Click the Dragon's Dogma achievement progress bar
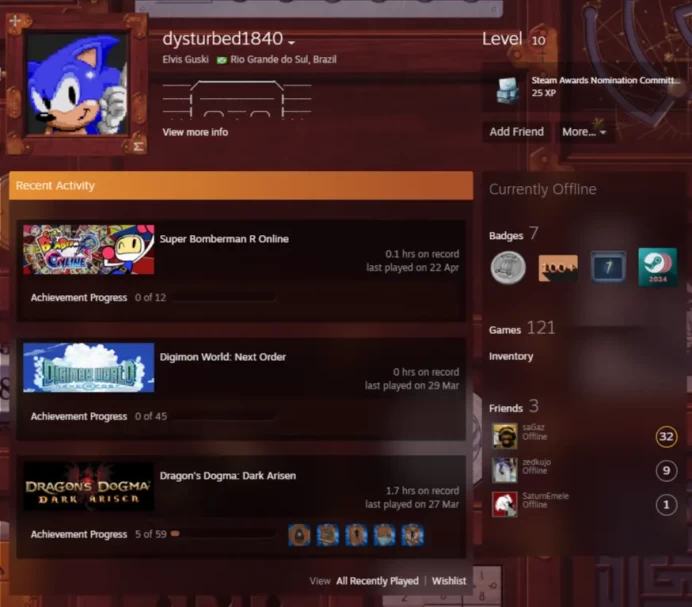The height and width of the screenshot is (607, 692). click(223, 534)
